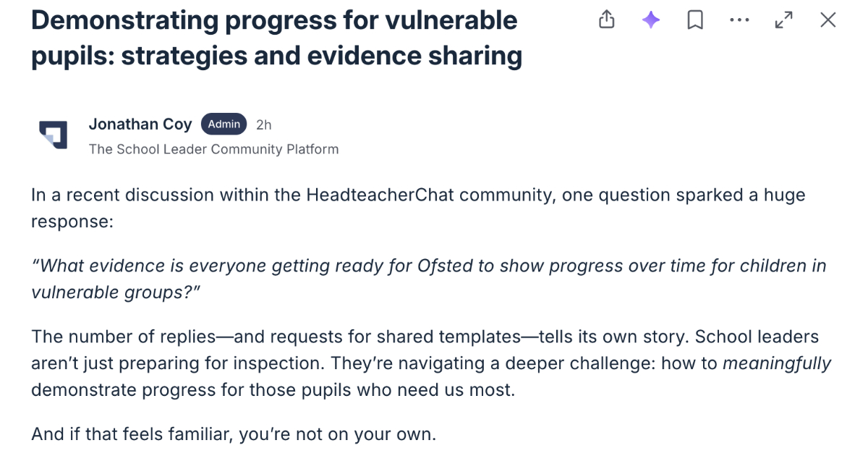
Task: Click the author's avatar logo
Action: point(53,135)
